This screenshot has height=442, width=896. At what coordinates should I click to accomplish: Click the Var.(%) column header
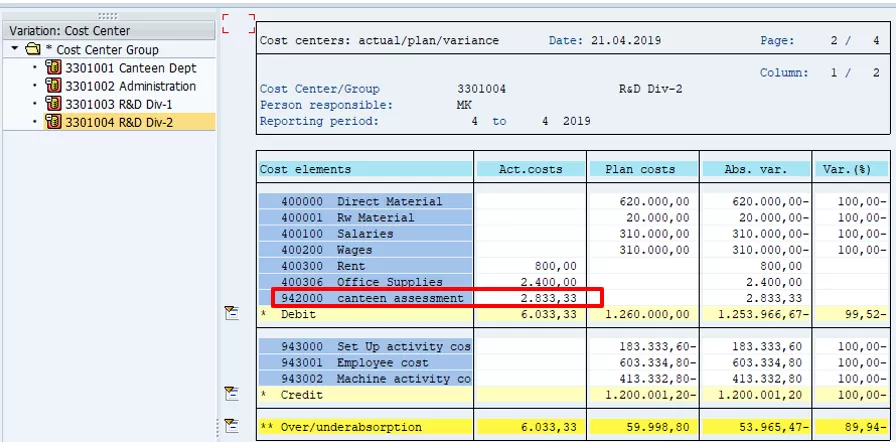pyautogui.click(x=851, y=169)
